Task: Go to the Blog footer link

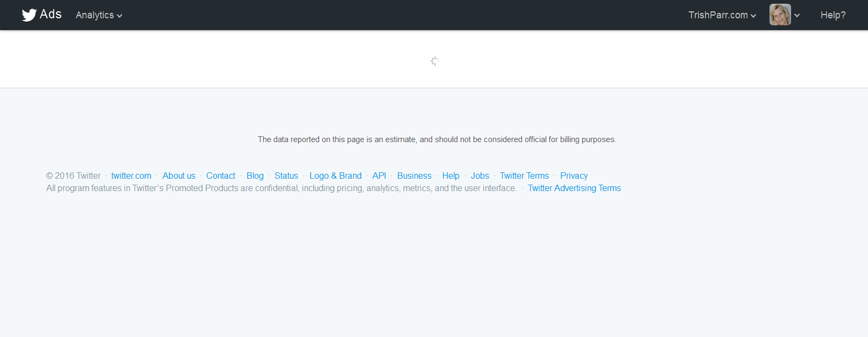Action: (255, 175)
